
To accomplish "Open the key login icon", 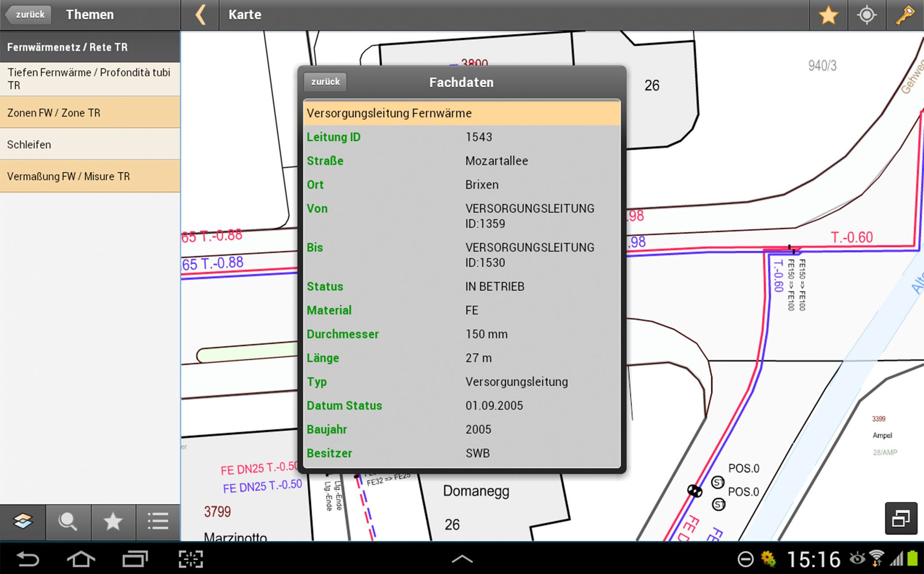I will (905, 15).
